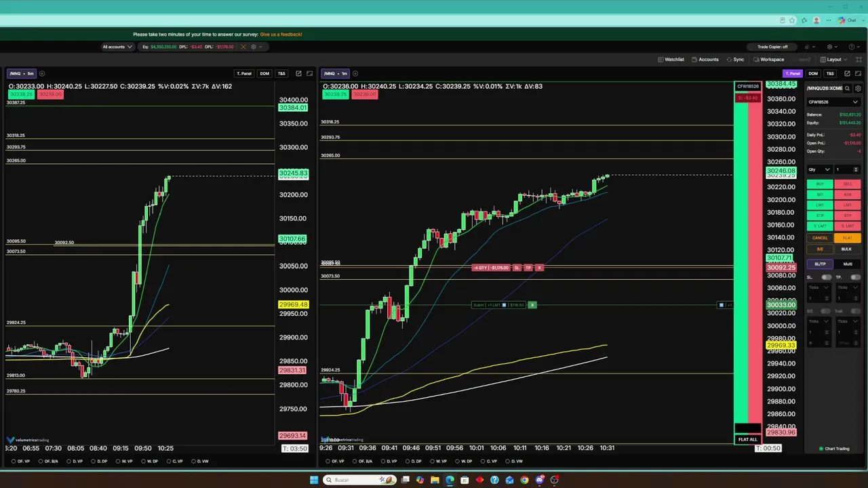Viewport: 868px width, 488px height.
Task: Toggle the purple T. Panel on 1m chart
Action: pos(793,73)
